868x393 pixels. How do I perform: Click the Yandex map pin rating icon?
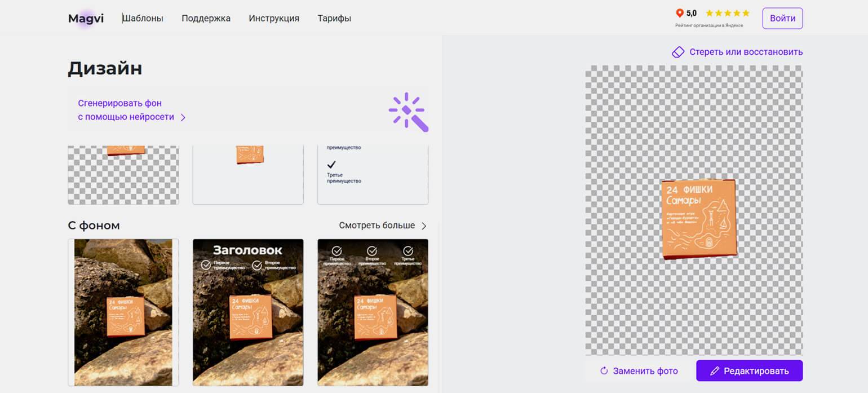[679, 13]
